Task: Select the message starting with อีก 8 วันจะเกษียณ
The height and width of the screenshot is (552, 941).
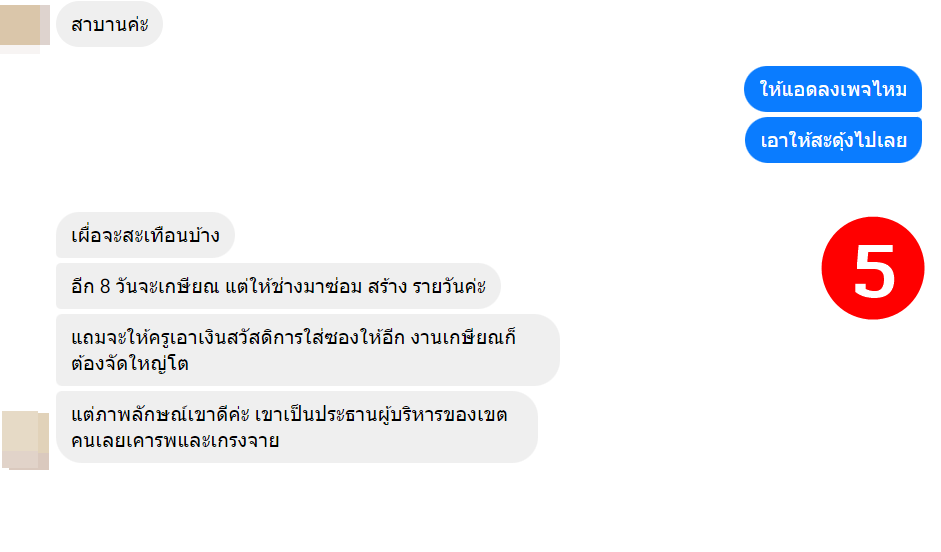Action: [278, 286]
